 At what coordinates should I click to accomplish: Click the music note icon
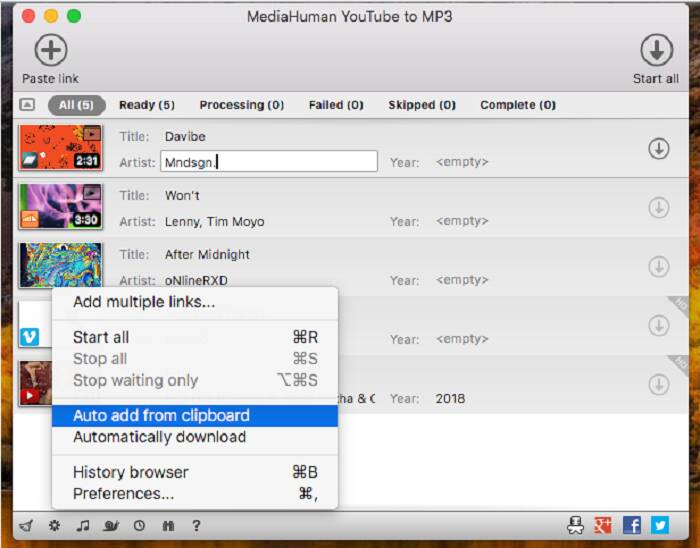[83, 526]
